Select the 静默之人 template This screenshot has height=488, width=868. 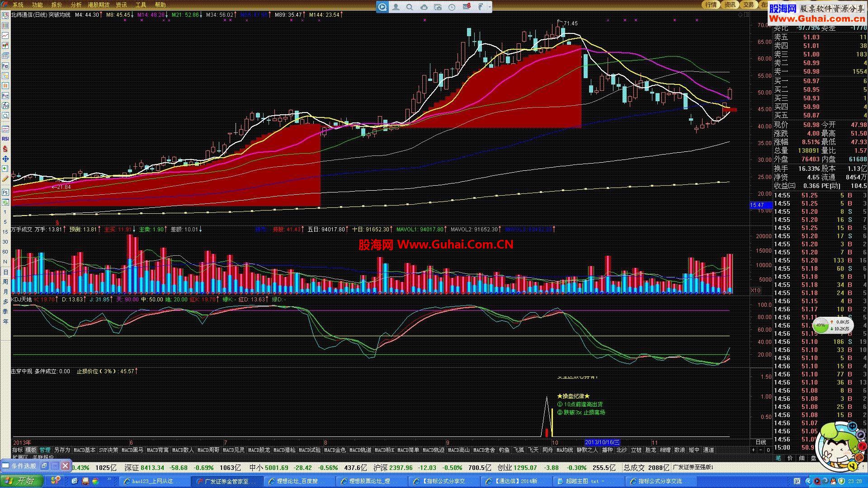pyautogui.click(x=587, y=450)
